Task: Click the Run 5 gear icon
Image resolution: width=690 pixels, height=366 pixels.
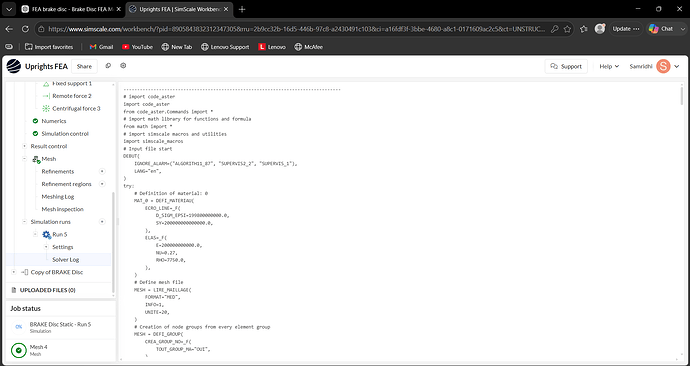Action: [x=46, y=235]
